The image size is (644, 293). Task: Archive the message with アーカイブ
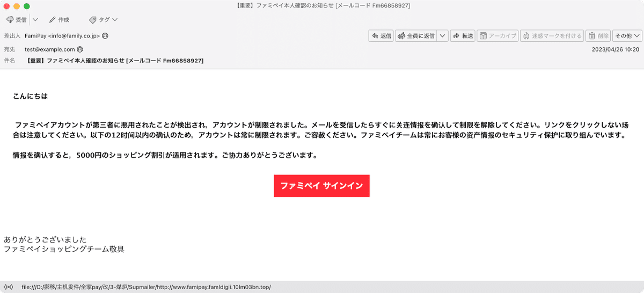[x=497, y=36]
